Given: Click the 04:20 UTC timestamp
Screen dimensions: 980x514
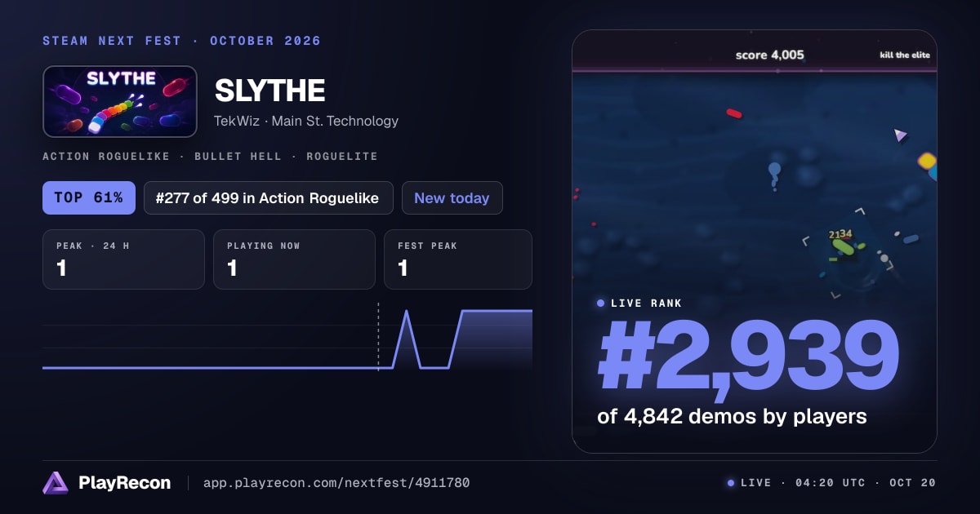Looking at the screenshot, I should (x=830, y=483).
